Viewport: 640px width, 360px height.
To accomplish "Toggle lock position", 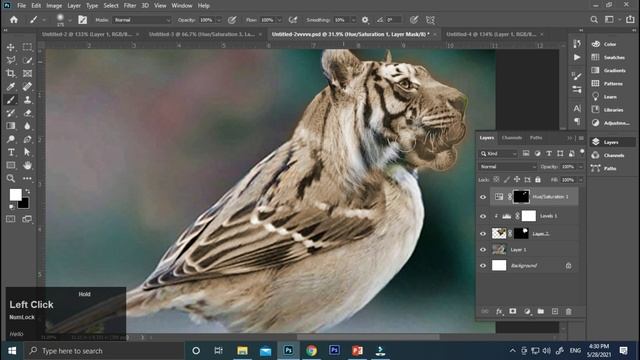I will pyautogui.click(x=517, y=180).
